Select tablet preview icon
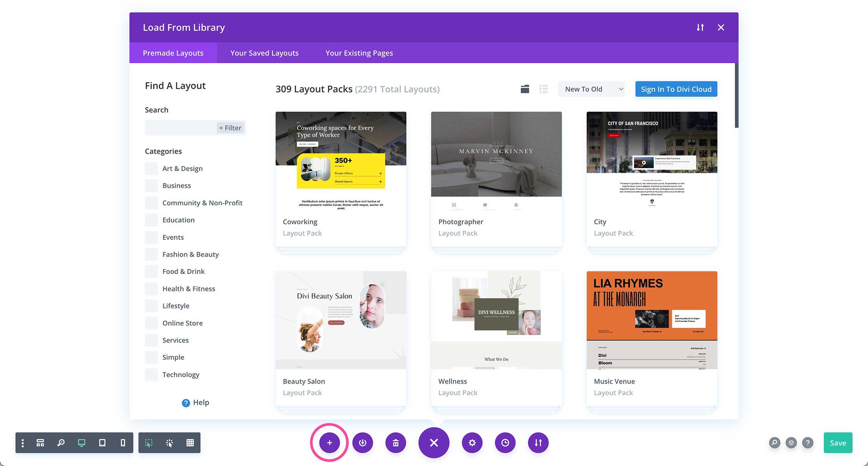Viewport: 868px width, 466px height. click(x=102, y=443)
